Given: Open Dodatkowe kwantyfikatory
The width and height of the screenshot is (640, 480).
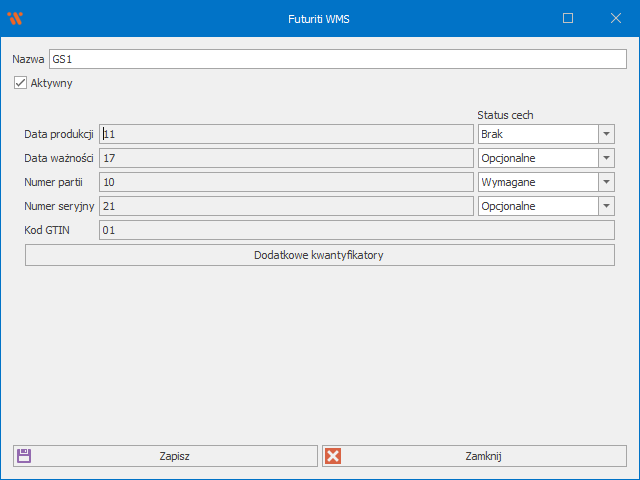Looking at the screenshot, I should coord(319,255).
